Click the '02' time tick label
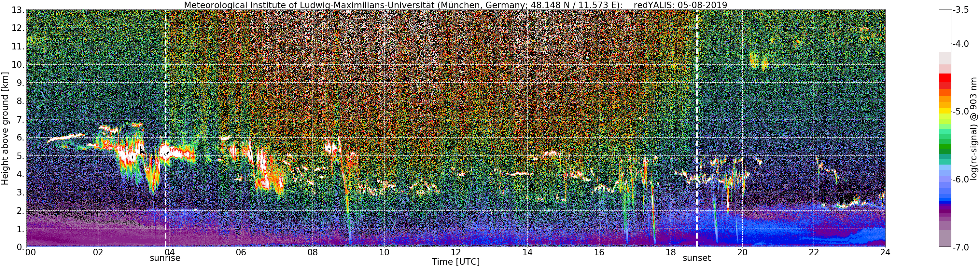 point(98,252)
